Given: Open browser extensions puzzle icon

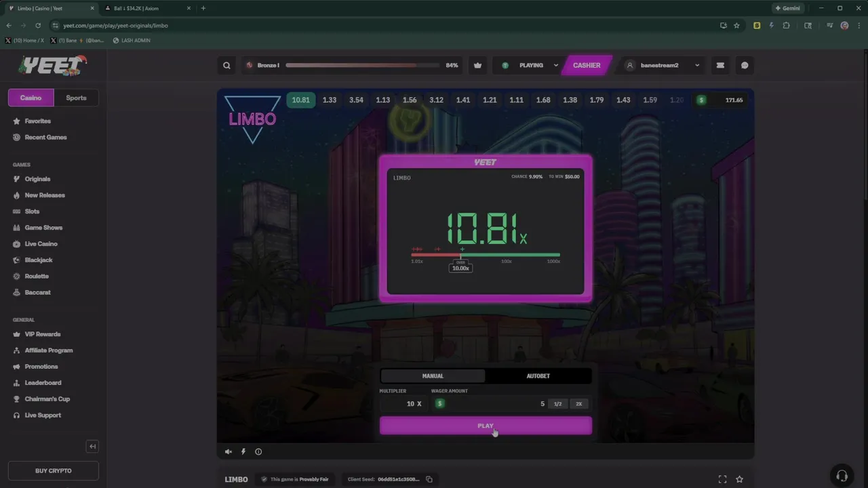Looking at the screenshot, I should 786,25.
